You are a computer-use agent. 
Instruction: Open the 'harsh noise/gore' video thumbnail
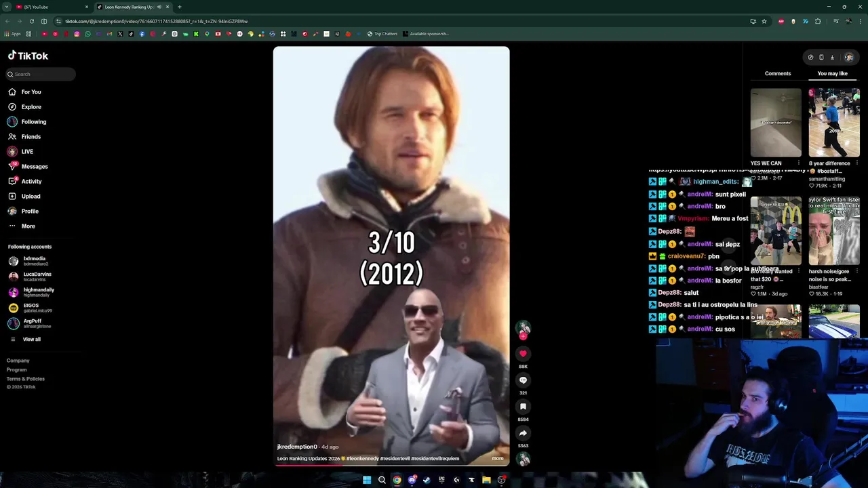[x=834, y=231]
